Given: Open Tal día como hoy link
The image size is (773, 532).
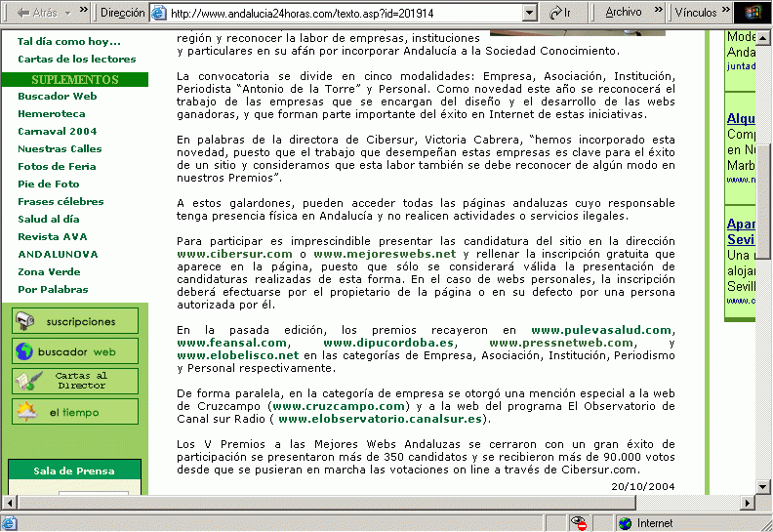Looking at the screenshot, I should coord(69,41).
